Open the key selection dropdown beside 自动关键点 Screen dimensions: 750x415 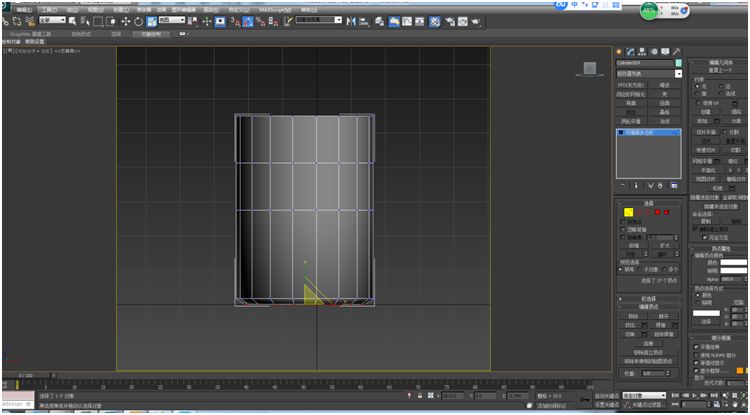(644, 396)
